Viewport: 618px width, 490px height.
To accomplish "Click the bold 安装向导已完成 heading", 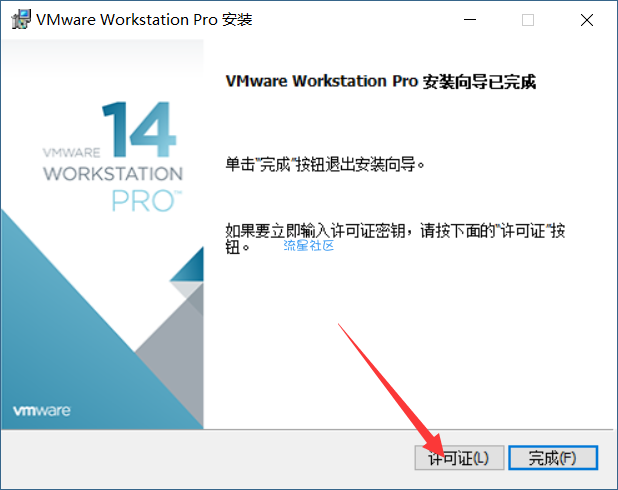I will [380, 82].
